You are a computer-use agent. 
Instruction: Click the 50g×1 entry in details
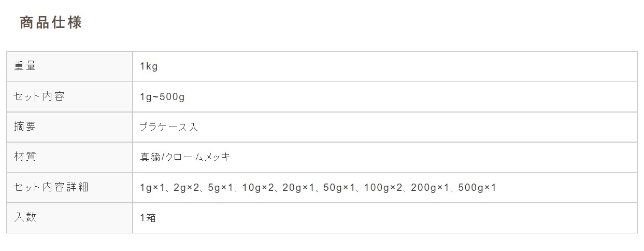coord(339,187)
